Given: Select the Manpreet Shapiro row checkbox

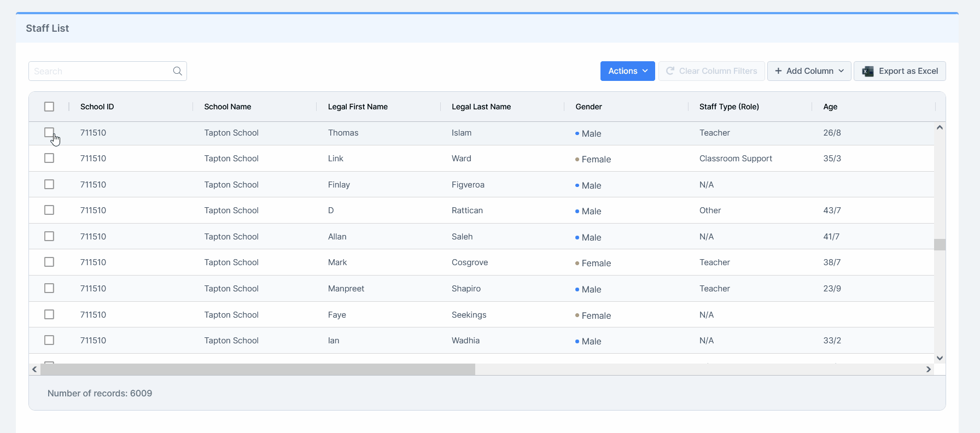Looking at the screenshot, I should (49, 288).
